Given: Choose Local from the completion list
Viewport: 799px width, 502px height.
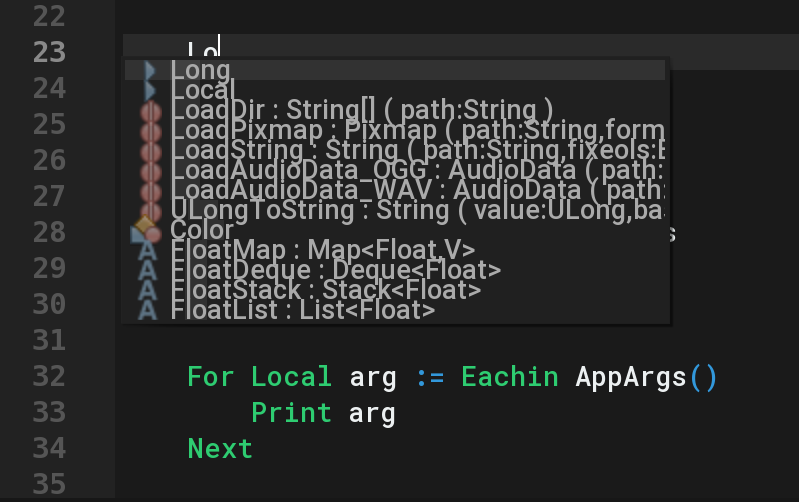Looking at the screenshot, I should click(x=203, y=90).
